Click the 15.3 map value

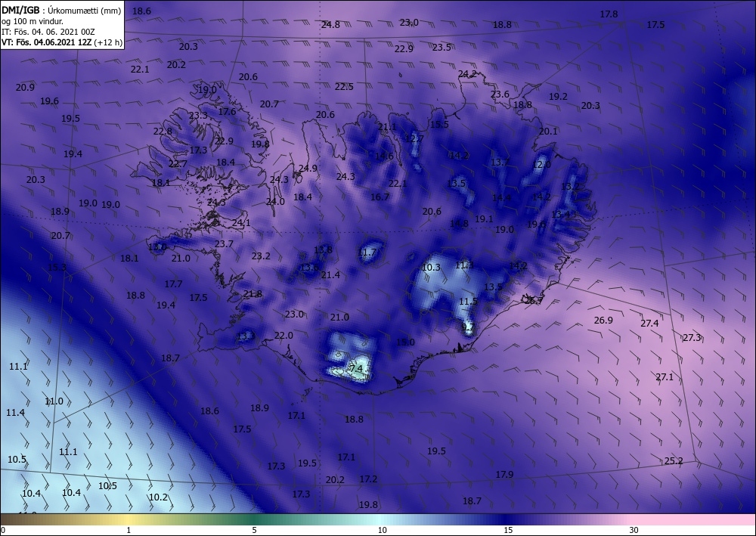tap(57, 267)
